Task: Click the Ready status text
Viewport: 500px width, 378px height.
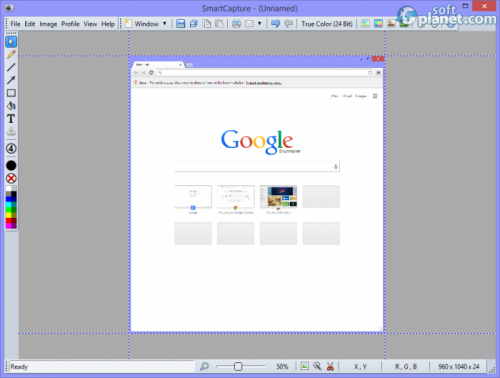Action: [x=19, y=367]
